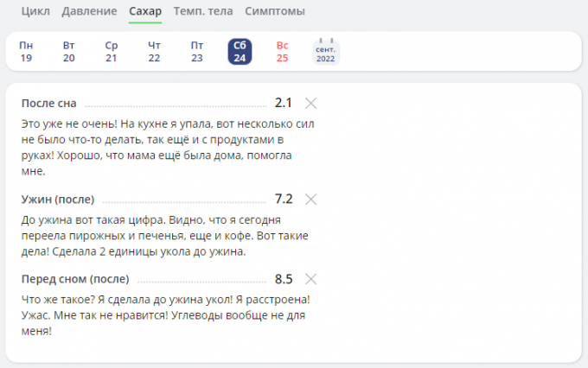Switch to Sunday Вс 25
The height and width of the screenshot is (368, 588).
282,52
